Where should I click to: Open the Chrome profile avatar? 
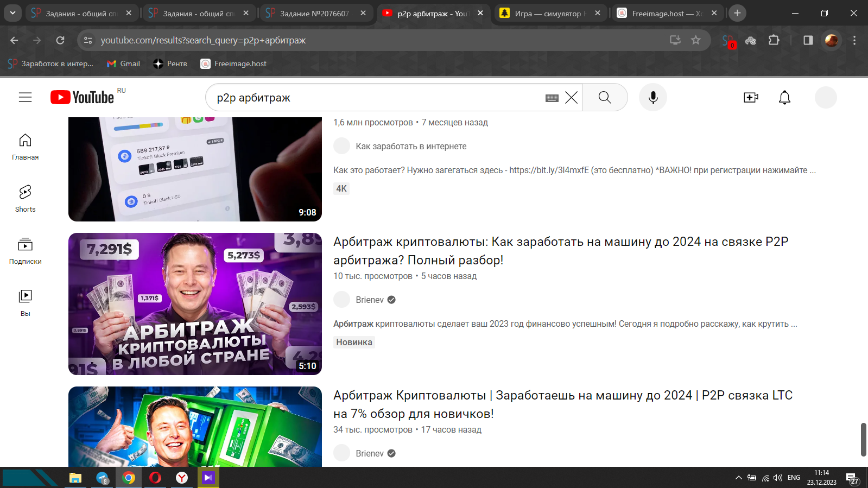click(x=831, y=40)
